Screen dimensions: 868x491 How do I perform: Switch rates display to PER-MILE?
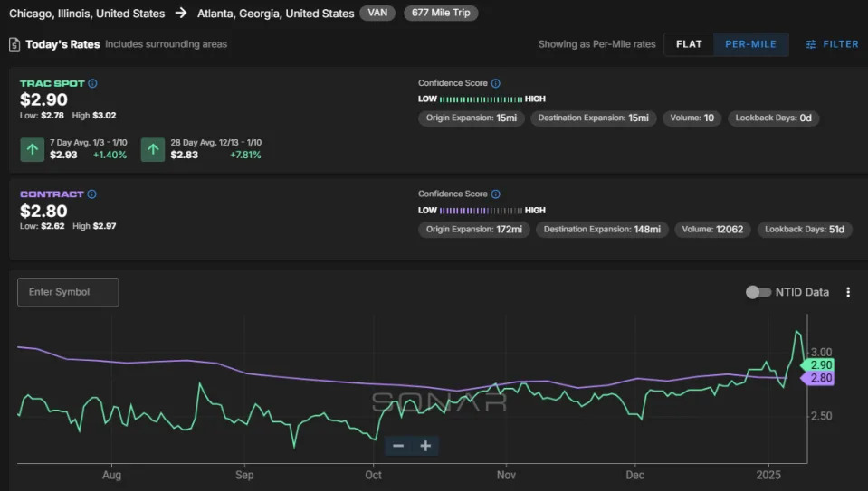pos(750,44)
